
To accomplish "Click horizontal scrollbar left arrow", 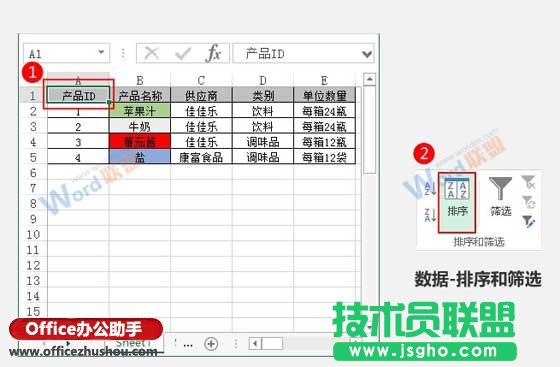I will click(x=255, y=344).
